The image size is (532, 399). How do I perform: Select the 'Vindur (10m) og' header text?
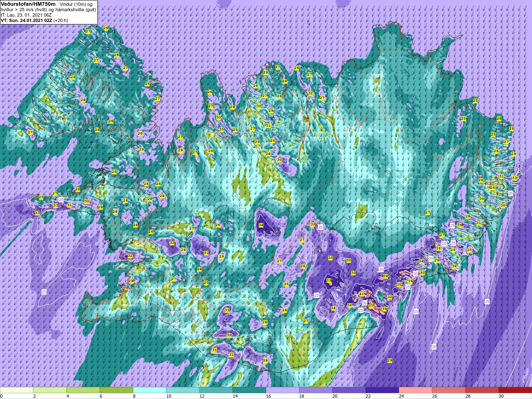[76, 4]
